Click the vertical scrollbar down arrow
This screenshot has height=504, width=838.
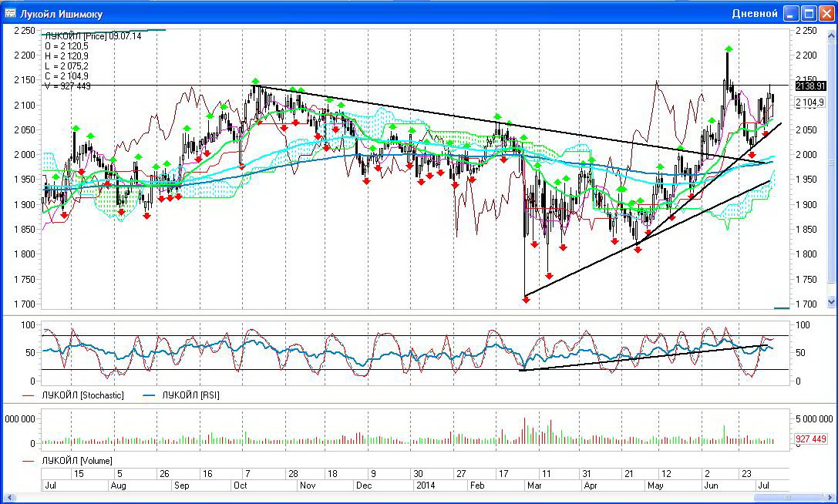click(831, 302)
